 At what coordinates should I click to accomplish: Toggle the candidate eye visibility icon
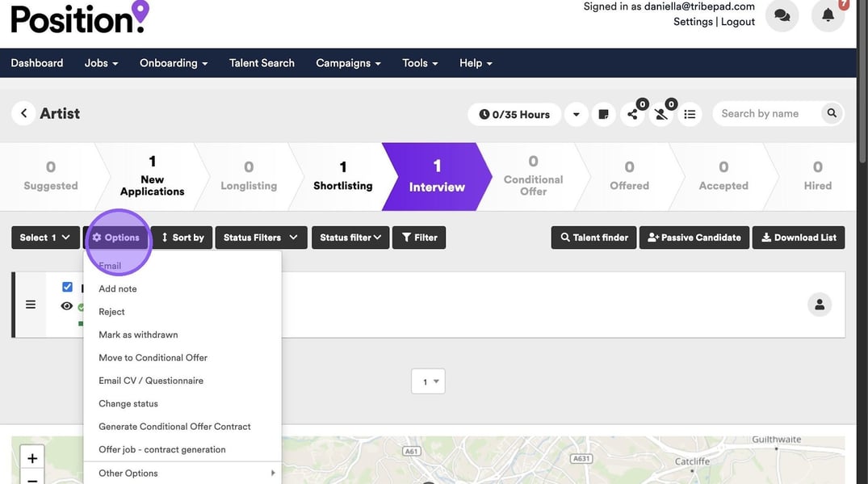(x=67, y=306)
